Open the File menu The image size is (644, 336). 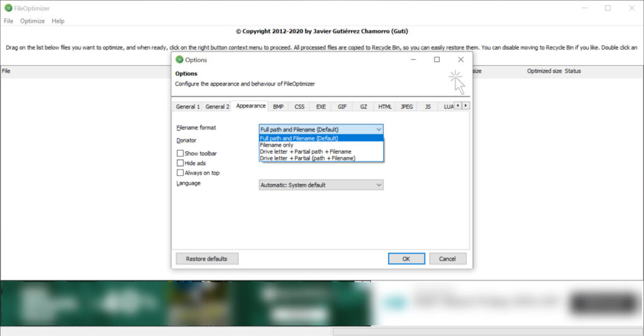click(x=9, y=21)
